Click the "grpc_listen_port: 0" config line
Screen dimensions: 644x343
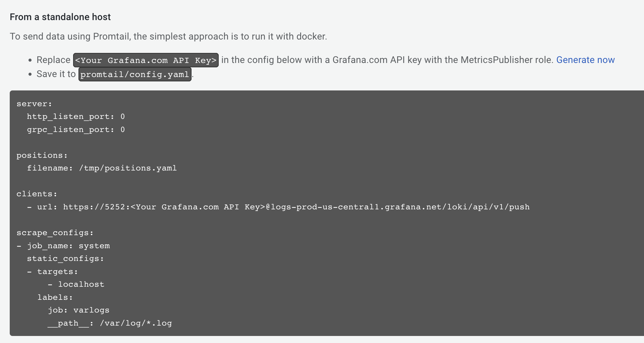click(76, 130)
